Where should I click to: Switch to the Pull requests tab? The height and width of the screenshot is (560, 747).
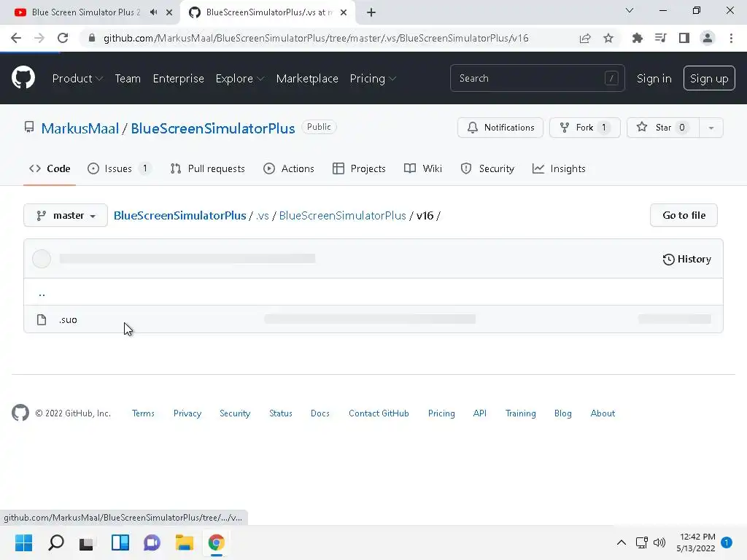pyautogui.click(x=208, y=168)
